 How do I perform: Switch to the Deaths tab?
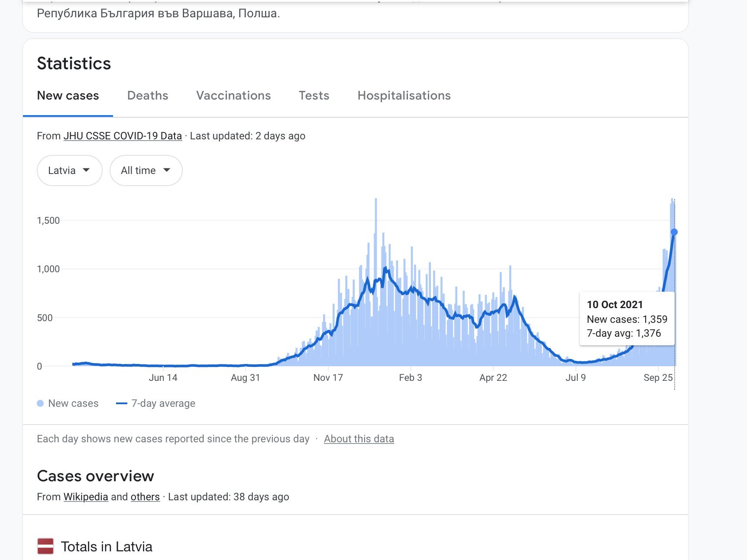[x=148, y=96]
